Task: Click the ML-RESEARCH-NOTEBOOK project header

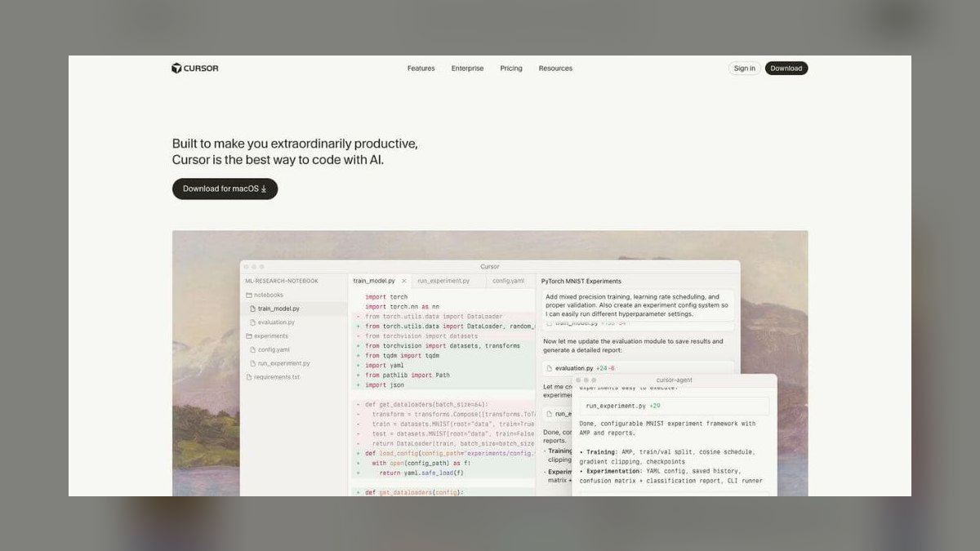Action: (280, 281)
